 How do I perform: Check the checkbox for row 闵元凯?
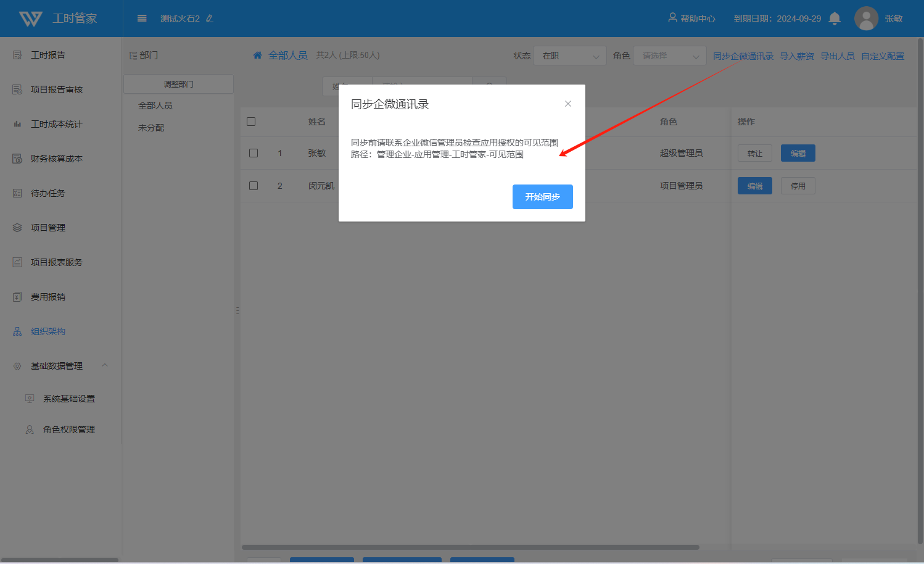254,186
